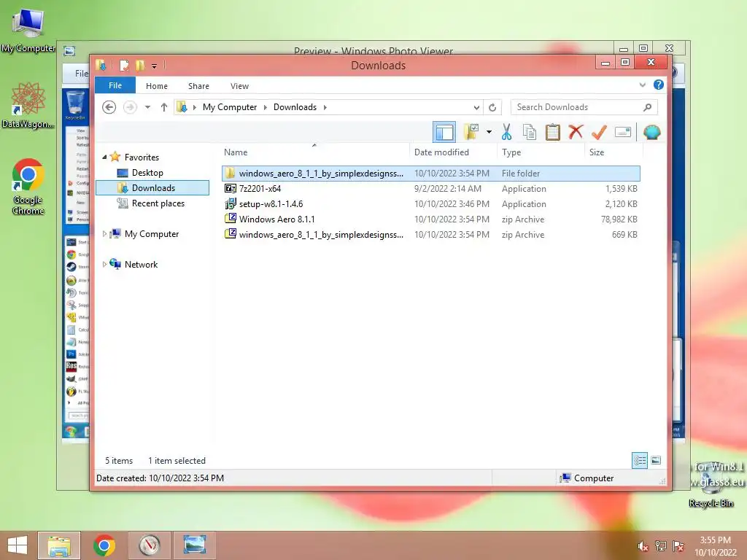Click the search magnifier icon
This screenshot has width=747, height=560.
pyautogui.click(x=647, y=107)
